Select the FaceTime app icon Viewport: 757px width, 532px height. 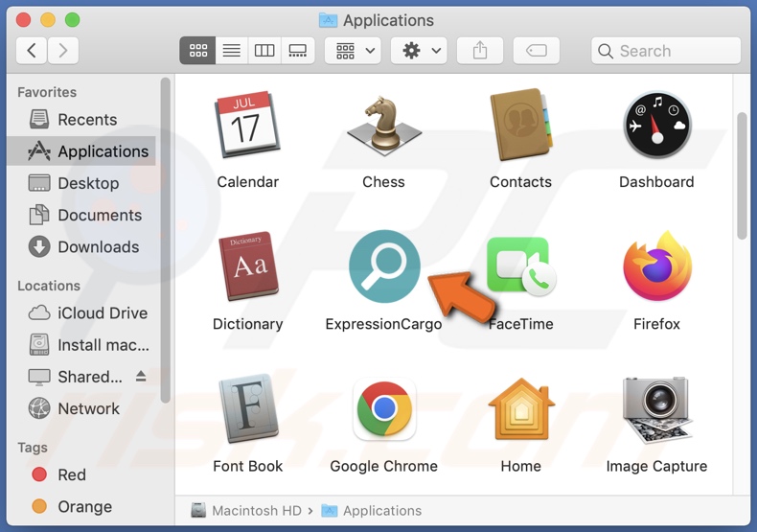click(521, 266)
